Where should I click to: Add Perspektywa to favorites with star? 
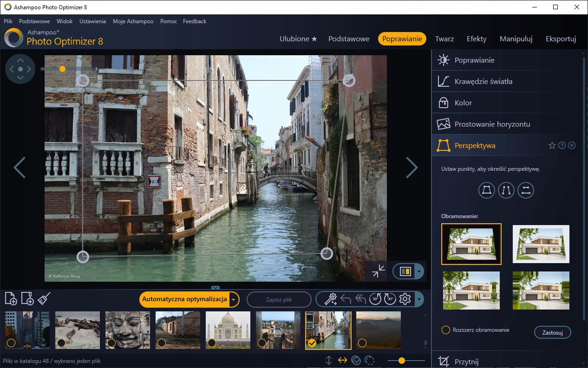[552, 146]
